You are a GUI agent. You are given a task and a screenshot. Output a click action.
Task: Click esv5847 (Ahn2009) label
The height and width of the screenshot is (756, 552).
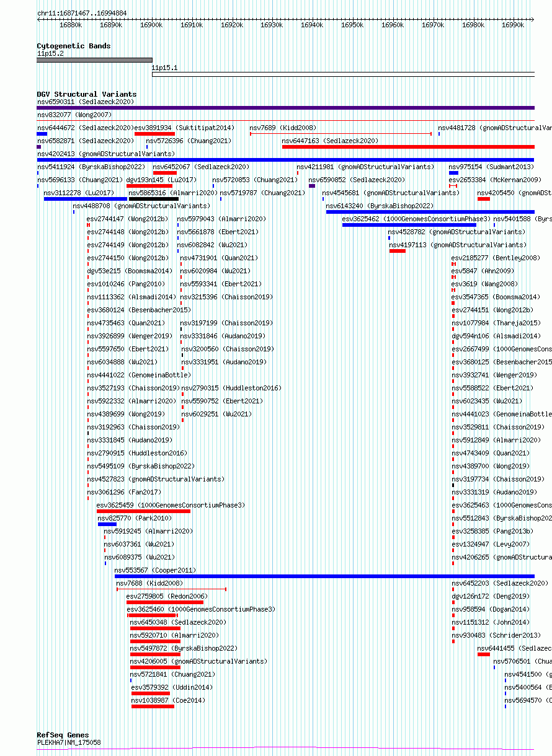click(483, 271)
